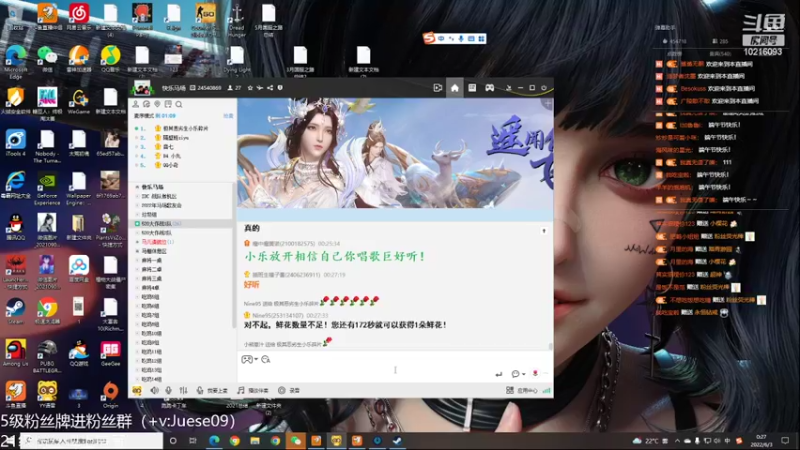Click the green message about singing
This screenshot has width=800, height=450.
coord(335,256)
